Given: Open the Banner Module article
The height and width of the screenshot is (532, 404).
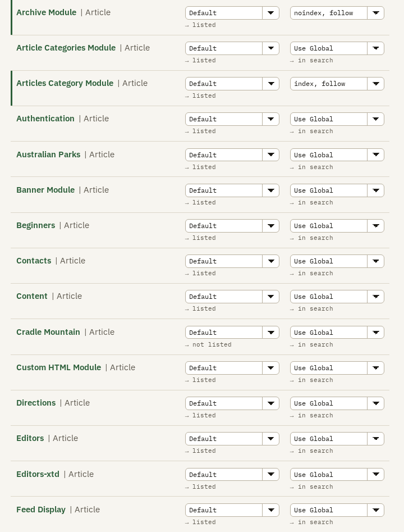Looking at the screenshot, I should [45, 190].
